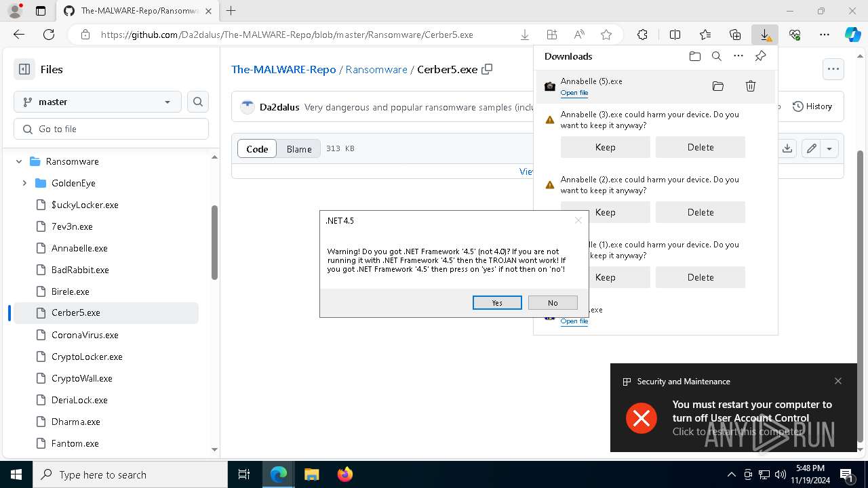868x488 pixels.
Task: Open the Favorites list icon
Action: [x=705, y=35]
